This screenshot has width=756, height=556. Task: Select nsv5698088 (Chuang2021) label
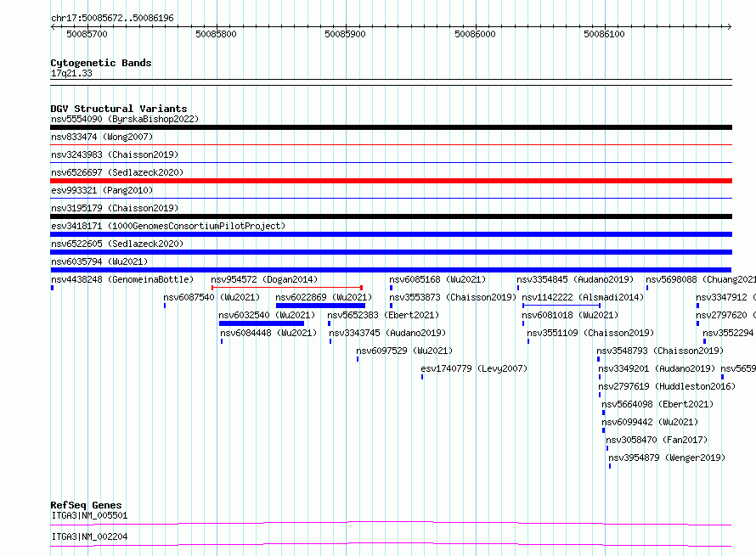click(701, 279)
